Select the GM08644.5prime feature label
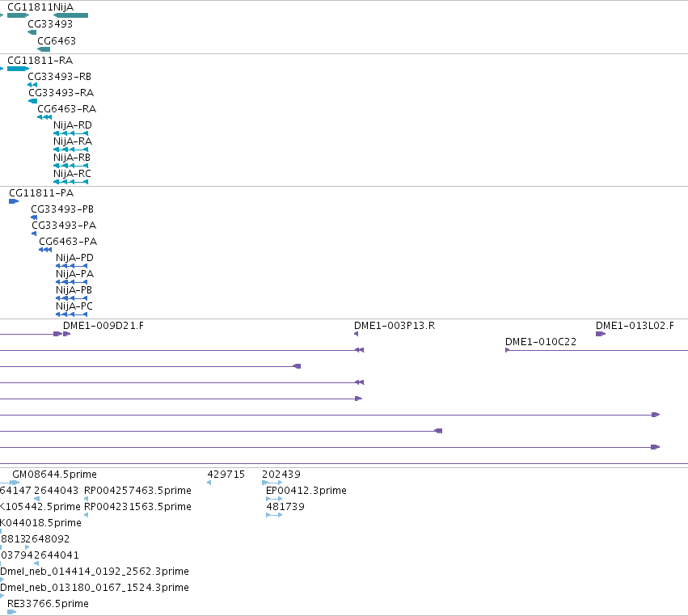 point(54,475)
